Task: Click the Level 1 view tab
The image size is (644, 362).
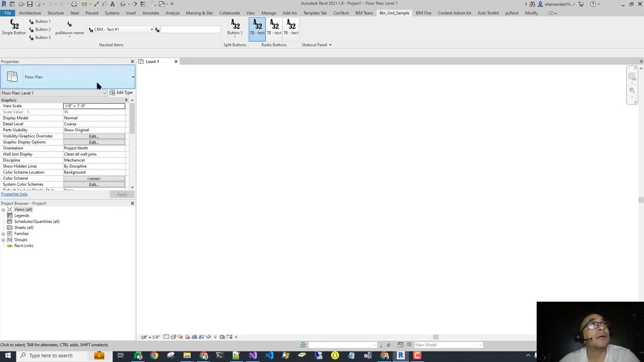Action: [x=152, y=61]
